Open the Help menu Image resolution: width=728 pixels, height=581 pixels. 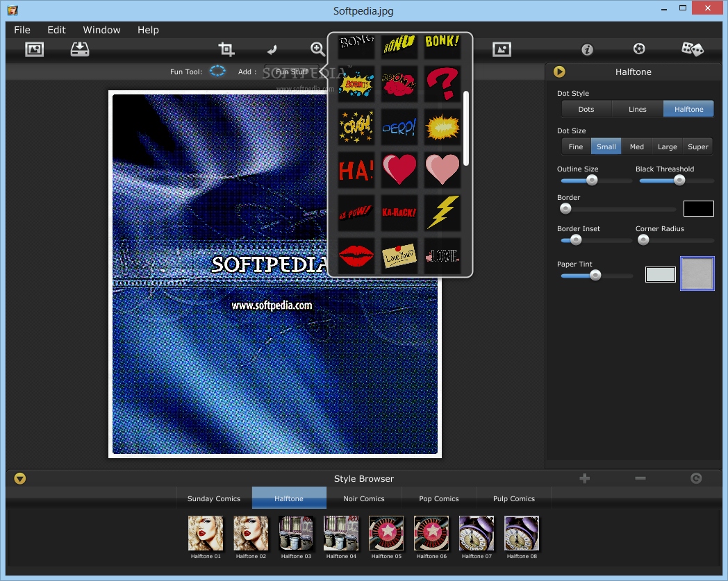click(148, 30)
